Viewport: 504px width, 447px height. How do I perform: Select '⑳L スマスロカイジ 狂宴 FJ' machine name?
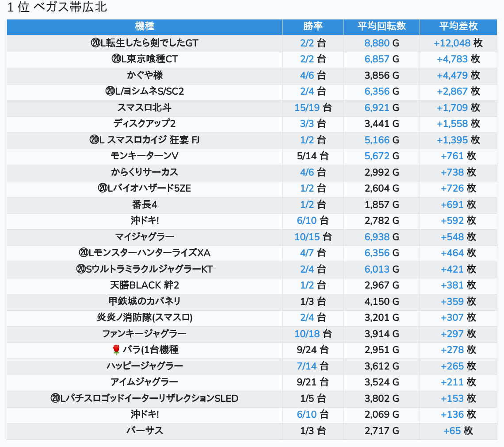pos(144,140)
